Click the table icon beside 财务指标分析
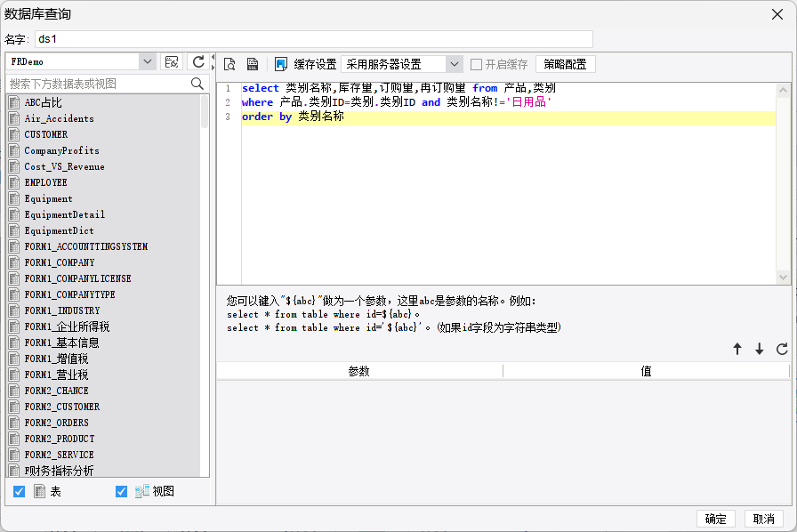797x532 pixels. [x=14, y=471]
